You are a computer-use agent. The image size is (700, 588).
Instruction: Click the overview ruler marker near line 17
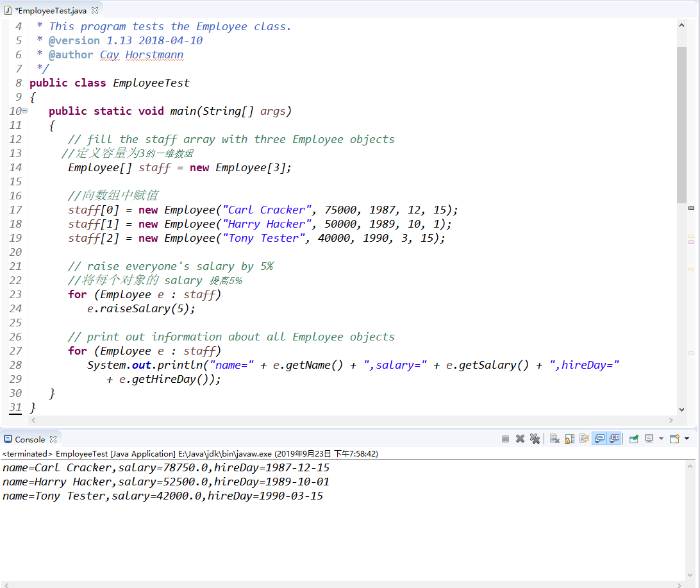[x=691, y=208]
